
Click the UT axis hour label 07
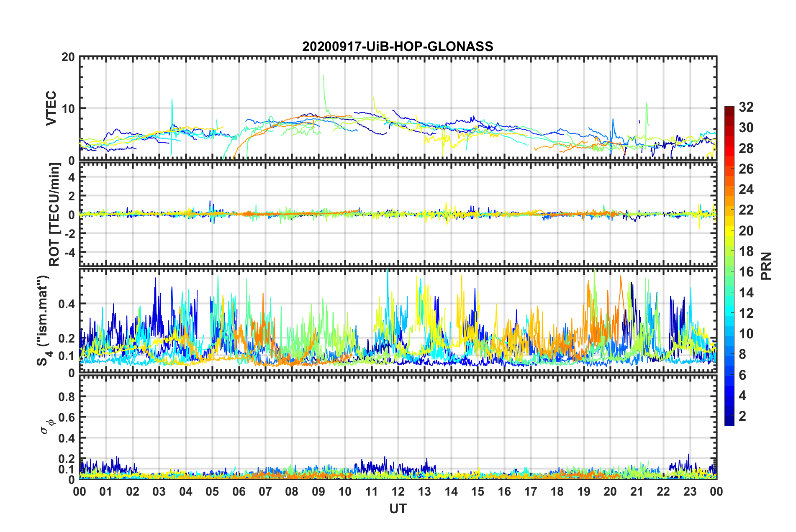point(265,491)
